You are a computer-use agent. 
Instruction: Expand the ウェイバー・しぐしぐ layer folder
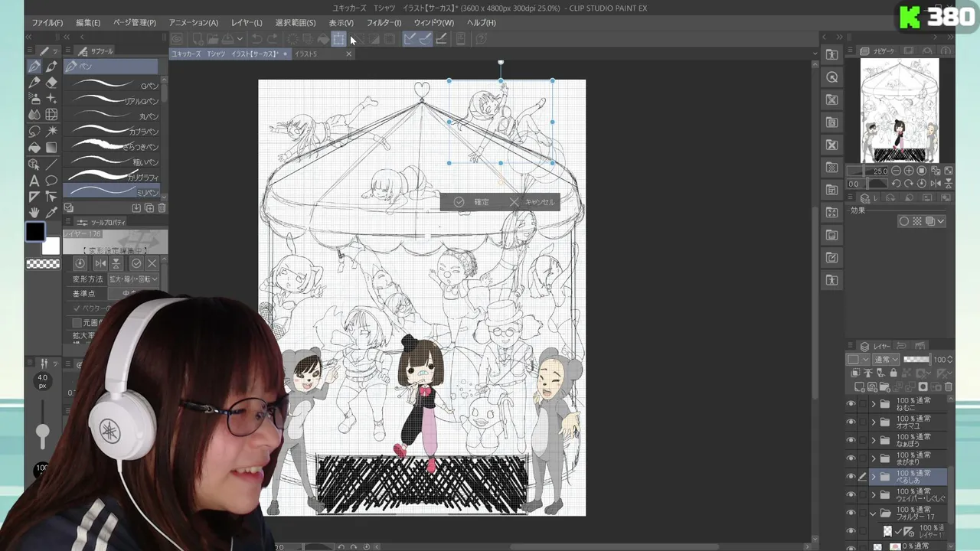pyautogui.click(x=874, y=494)
